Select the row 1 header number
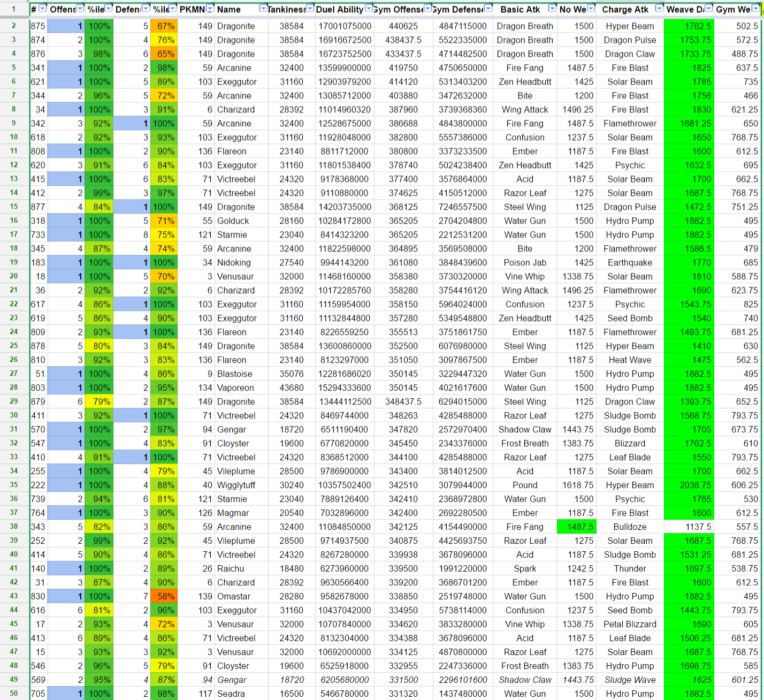 (x=14, y=9)
